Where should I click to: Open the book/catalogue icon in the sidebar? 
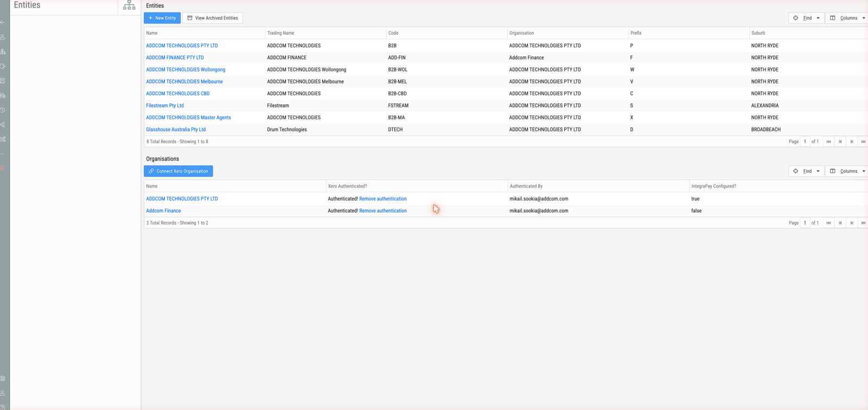3,81
